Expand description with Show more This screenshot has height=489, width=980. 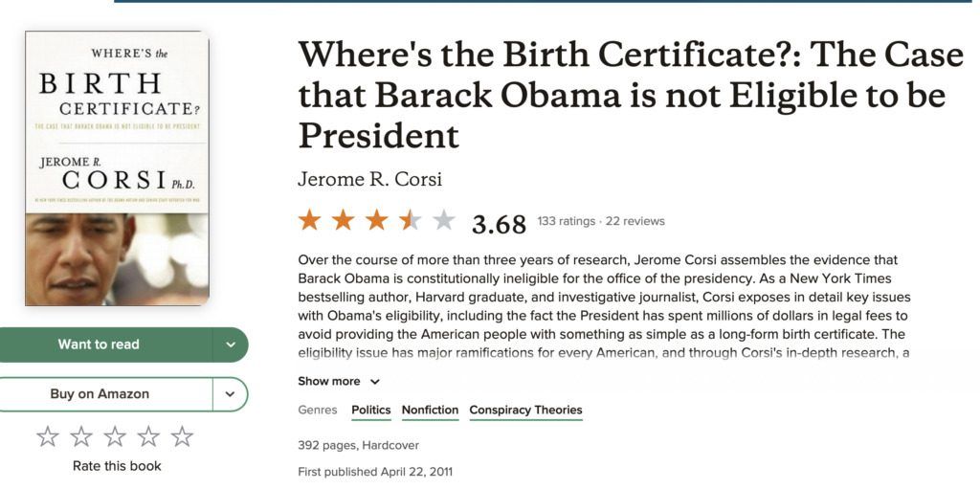339,381
